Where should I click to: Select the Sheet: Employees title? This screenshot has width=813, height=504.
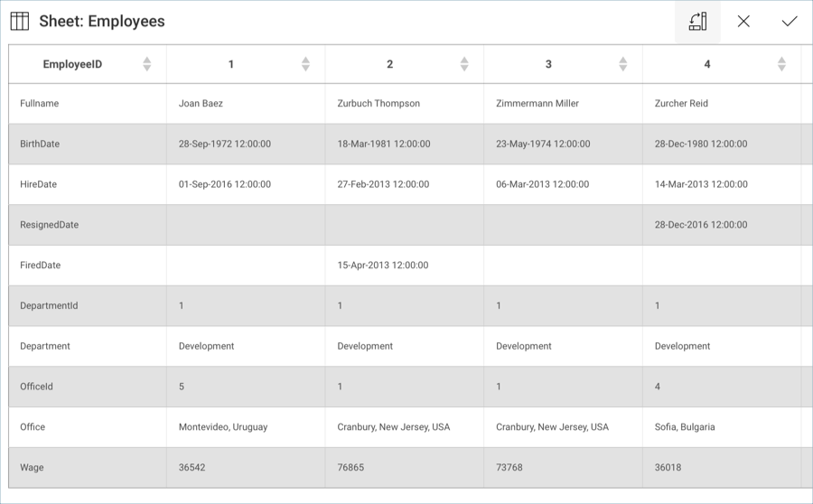pyautogui.click(x=101, y=22)
